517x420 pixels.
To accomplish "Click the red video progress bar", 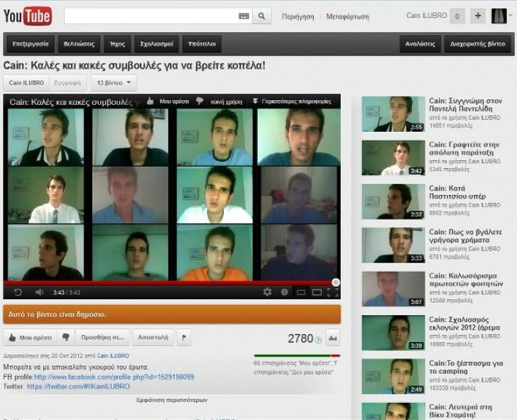I will coord(170,283).
